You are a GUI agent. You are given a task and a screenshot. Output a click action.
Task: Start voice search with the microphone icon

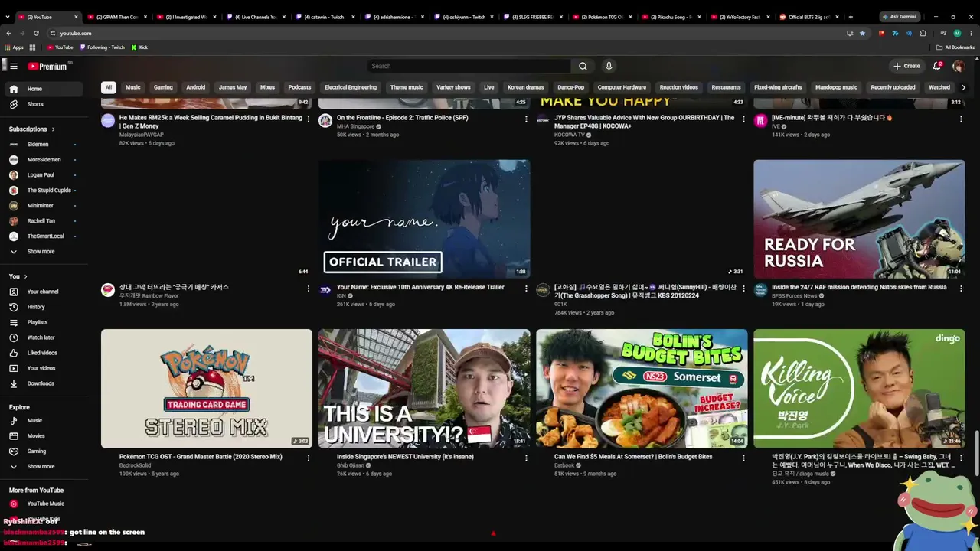[x=609, y=66]
